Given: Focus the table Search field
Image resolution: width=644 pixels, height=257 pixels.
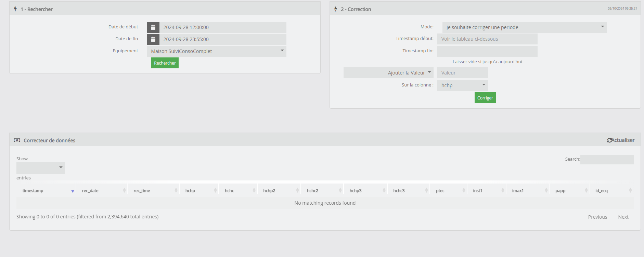Looking at the screenshot, I should (607, 159).
